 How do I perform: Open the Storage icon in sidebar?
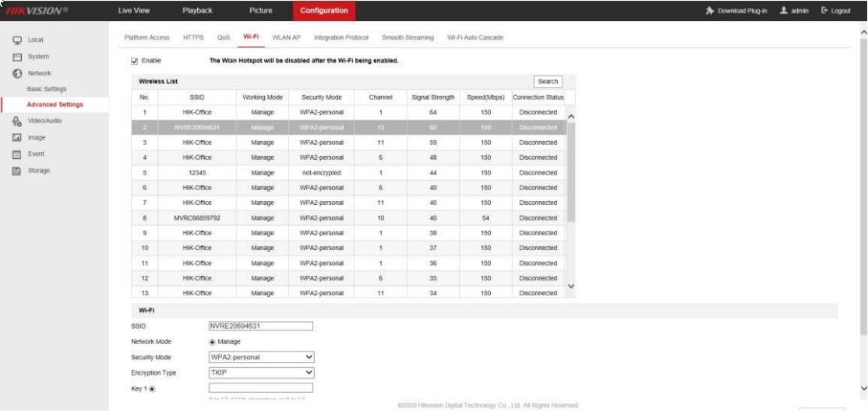click(16, 171)
